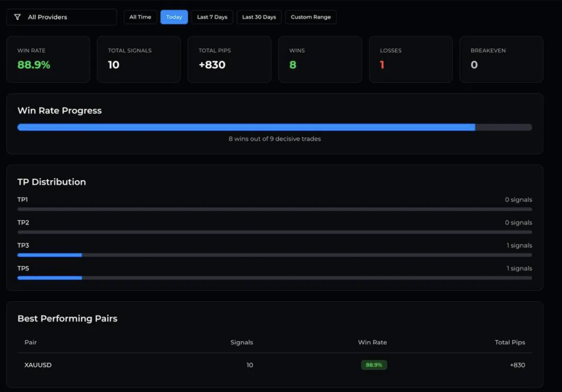Viewport: 562px width, 392px height.
Task: Click the 88.9% win rate badge in table
Action: point(374,365)
